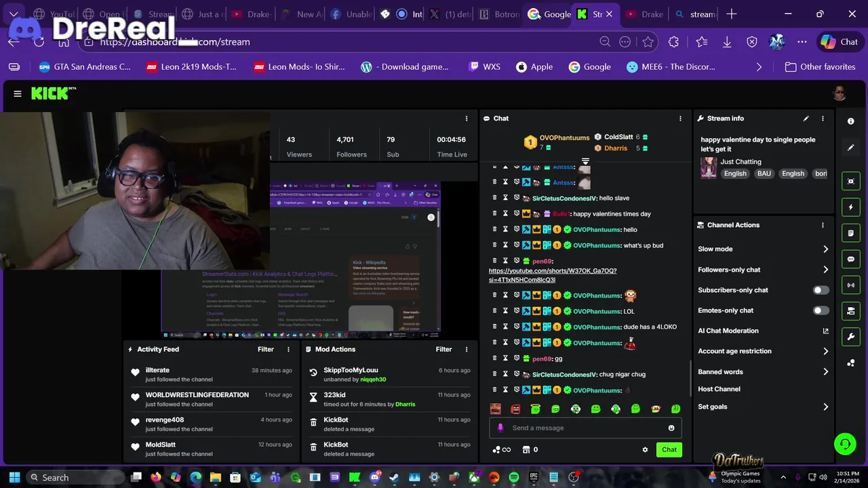This screenshot has width=868, height=488.
Task: Delete SirCletusCondonesIV's 'hello slave' message
Action: [x=494, y=198]
